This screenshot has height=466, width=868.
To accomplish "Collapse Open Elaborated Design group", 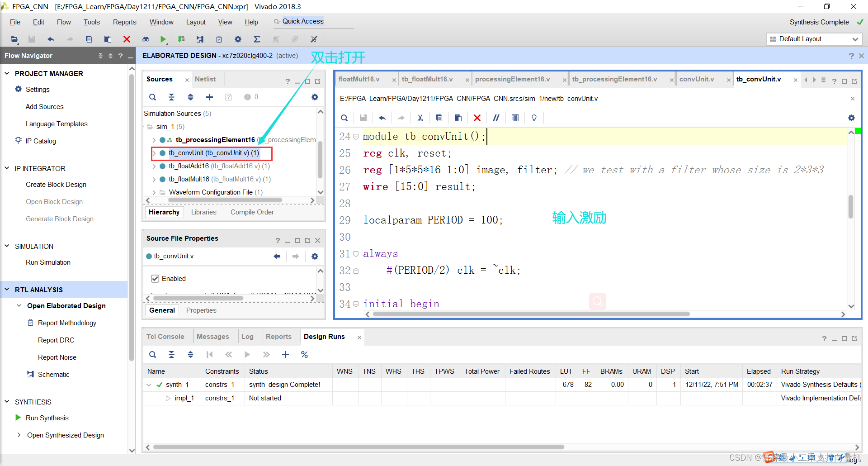I will pyautogui.click(x=19, y=306).
